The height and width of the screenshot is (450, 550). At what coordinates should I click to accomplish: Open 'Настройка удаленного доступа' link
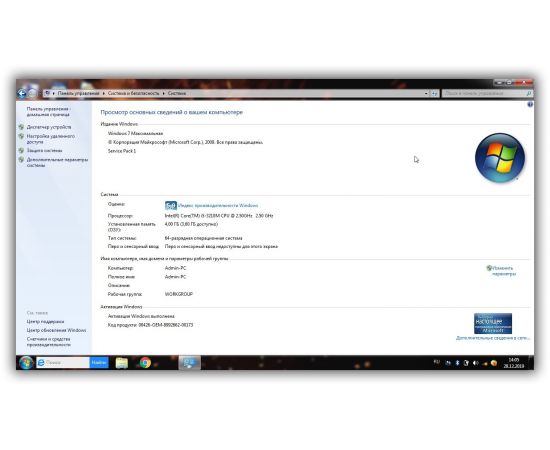point(51,139)
